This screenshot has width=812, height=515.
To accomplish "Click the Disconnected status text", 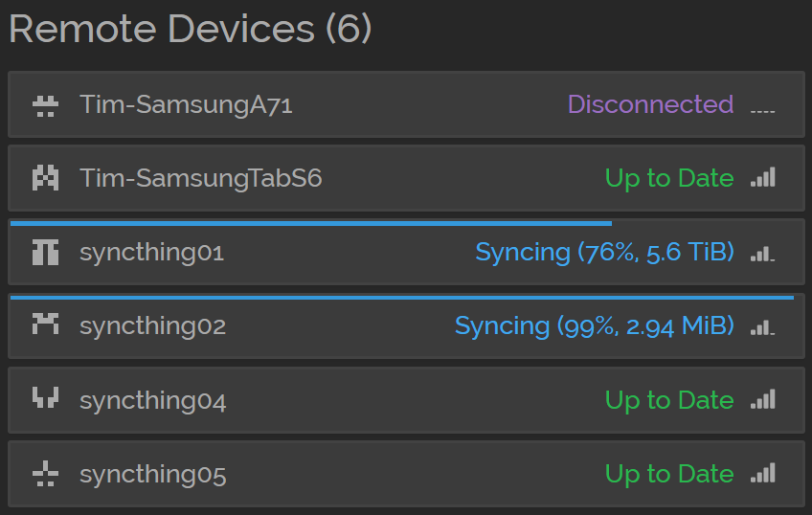I will (x=650, y=104).
